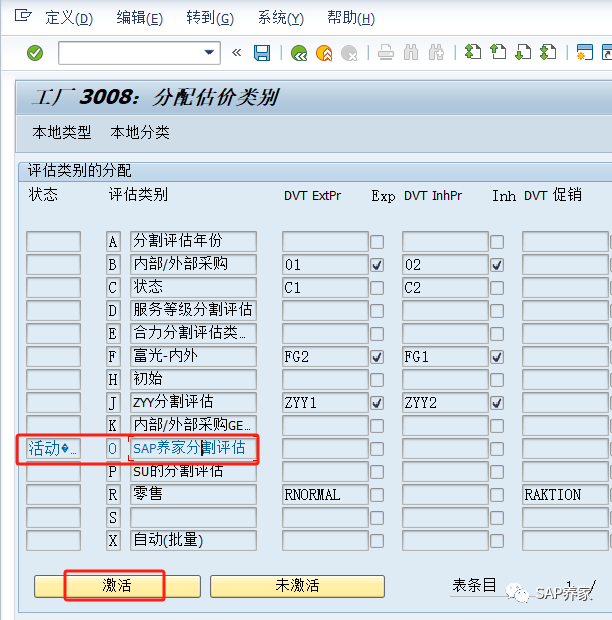The width and height of the screenshot is (612, 620).
Task: Click the 未激活 button
Action: pyautogui.click(x=297, y=586)
